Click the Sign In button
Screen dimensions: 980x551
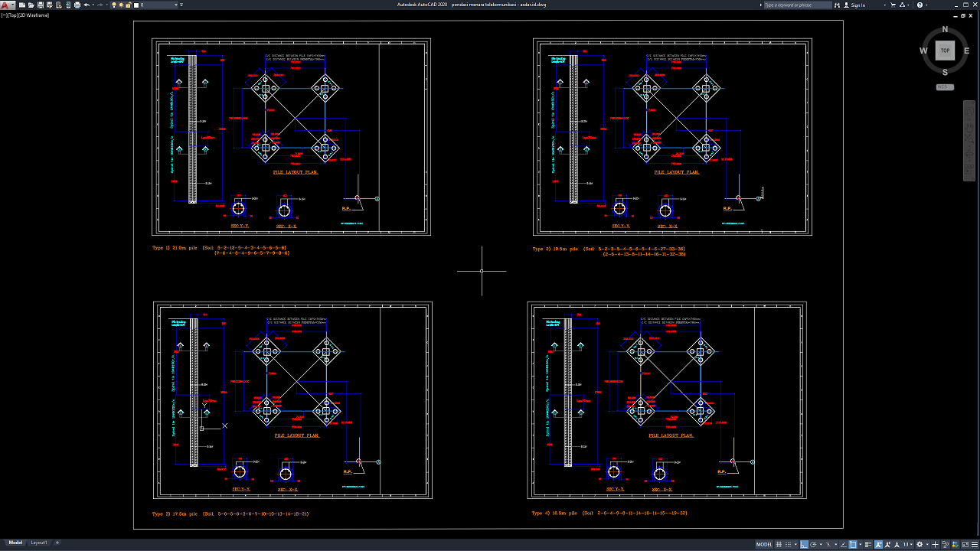point(858,5)
